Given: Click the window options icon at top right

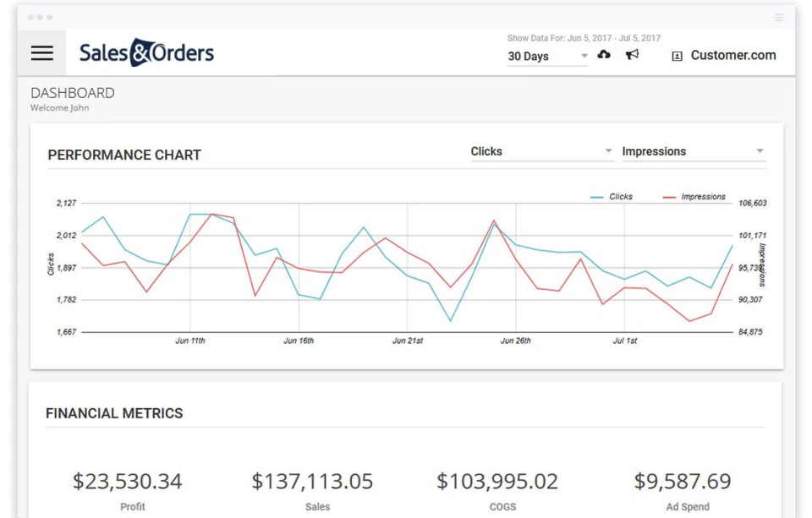Looking at the screenshot, I should tap(779, 17).
